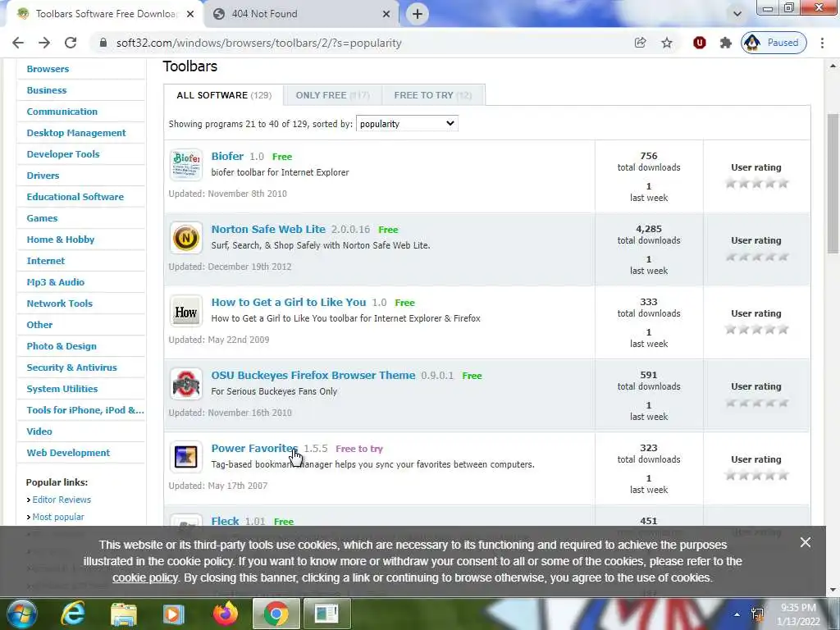Click the Norton Safe Web Lite icon
This screenshot has height=630, width=840.
[186, 237]
